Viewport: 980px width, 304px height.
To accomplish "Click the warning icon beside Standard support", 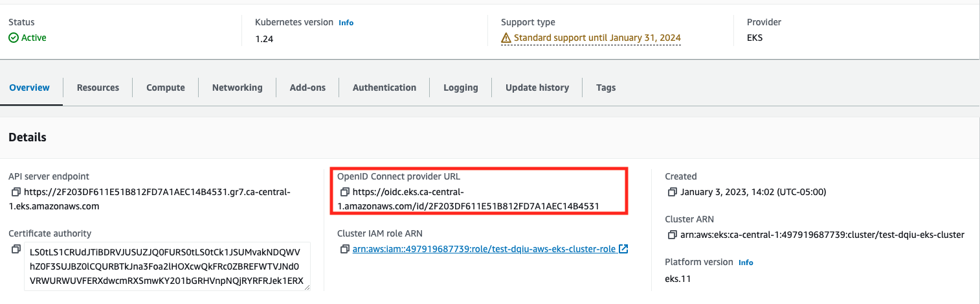I will coord(506,38).
